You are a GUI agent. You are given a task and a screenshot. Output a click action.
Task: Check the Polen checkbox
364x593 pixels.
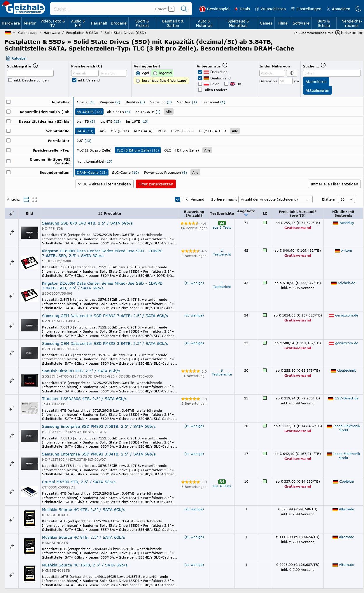200,84
